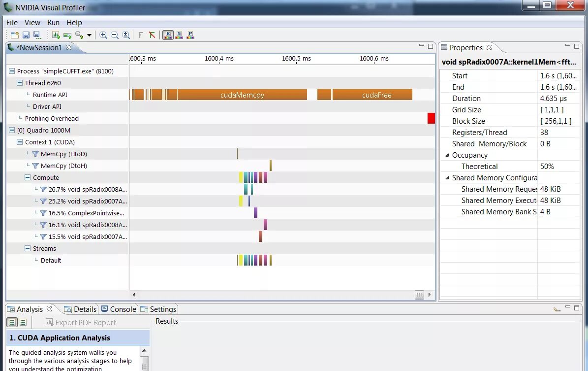Collapse the Context 1 (CUDA) node
Screen dimensions: 588x371
point(20,142)
